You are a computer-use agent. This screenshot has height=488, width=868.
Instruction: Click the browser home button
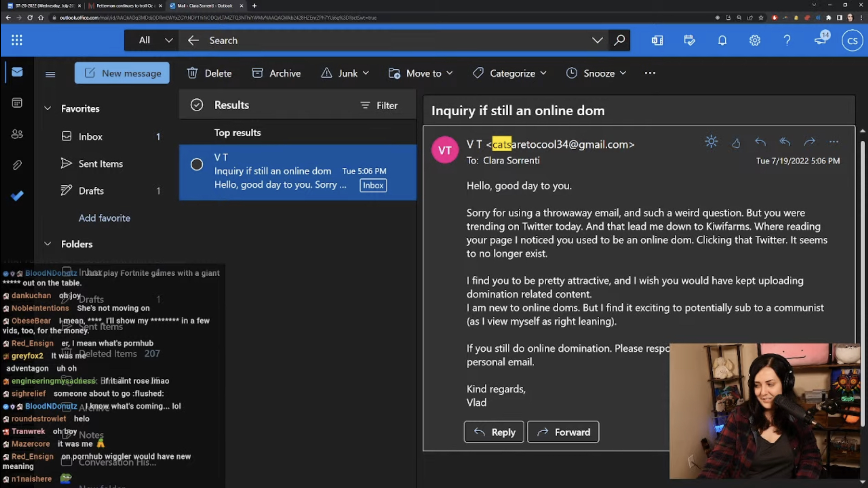pos(40,18)
